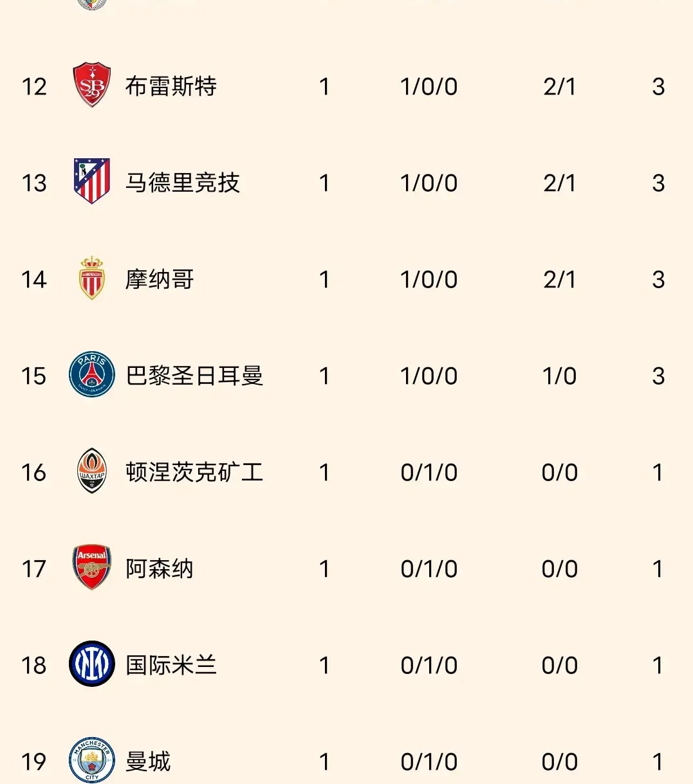Click the Brest club crest
Image resolution: width=693 pixels, height=784 pixels.
92,86
